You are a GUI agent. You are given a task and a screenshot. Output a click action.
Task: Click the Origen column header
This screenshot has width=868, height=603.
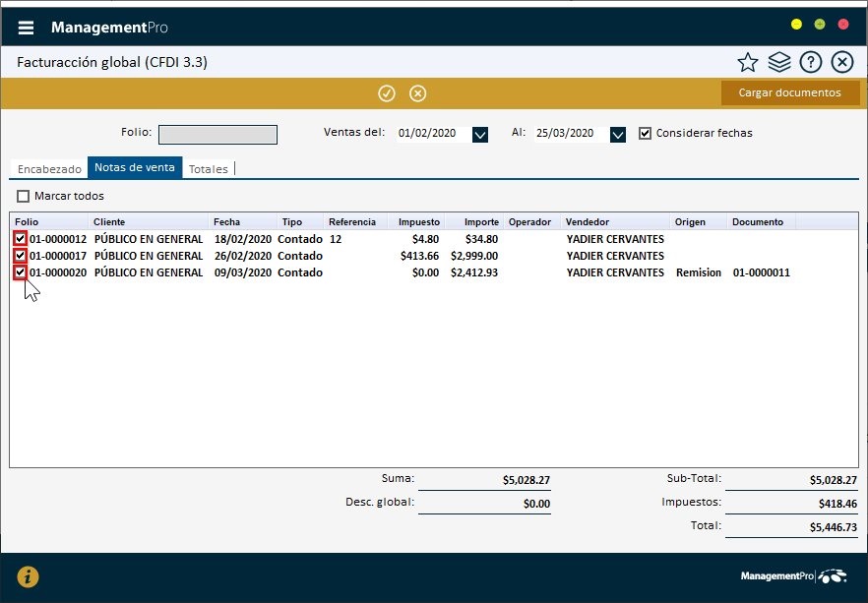coord(698,222)
